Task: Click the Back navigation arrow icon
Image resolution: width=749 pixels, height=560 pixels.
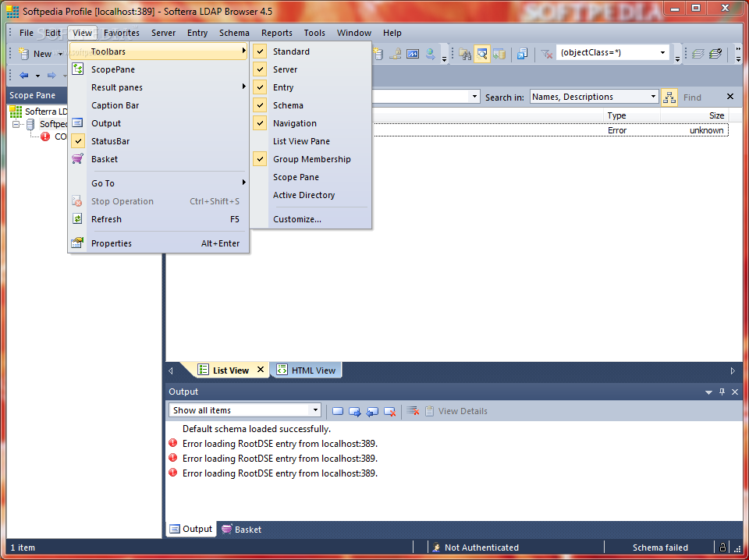Action: point(23,76)
